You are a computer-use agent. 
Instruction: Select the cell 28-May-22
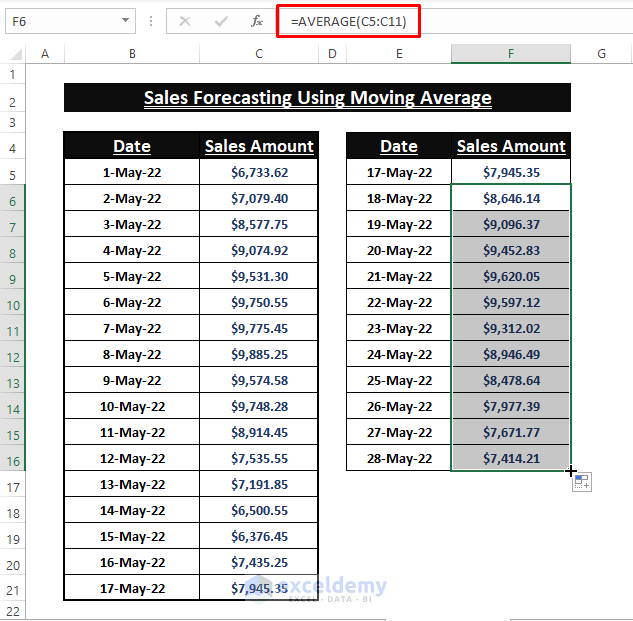coord(399,458)
